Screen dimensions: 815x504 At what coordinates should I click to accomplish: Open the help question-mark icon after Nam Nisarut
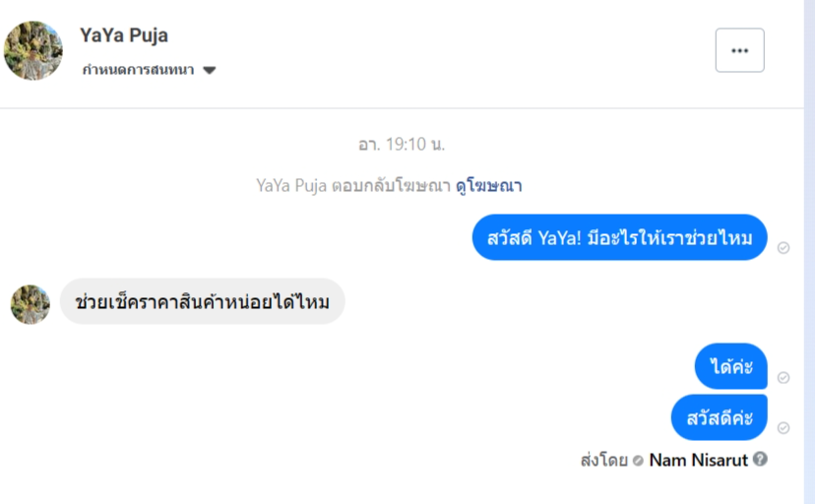[x=760, y=459]
